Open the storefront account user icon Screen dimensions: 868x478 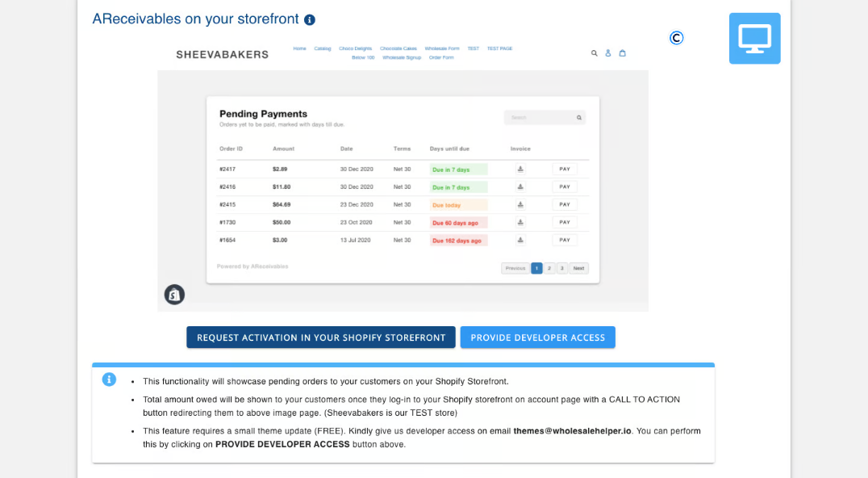608,53
